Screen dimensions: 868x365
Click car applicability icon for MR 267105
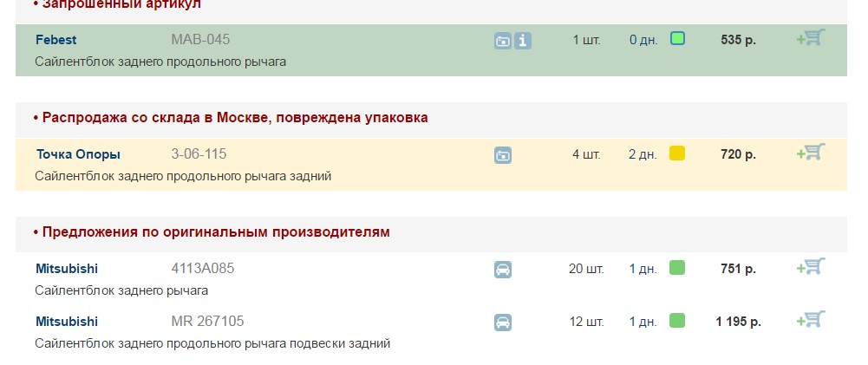pos(503,323)
